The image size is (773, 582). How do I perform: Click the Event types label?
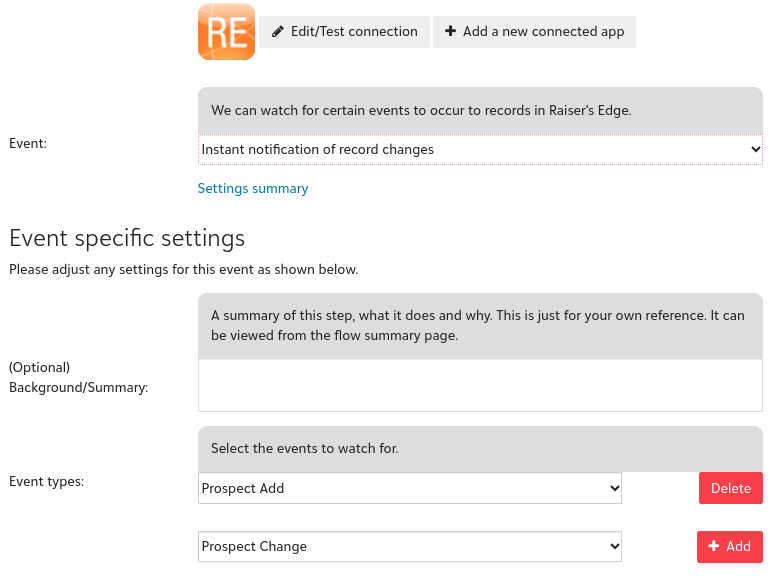[46, 481]
